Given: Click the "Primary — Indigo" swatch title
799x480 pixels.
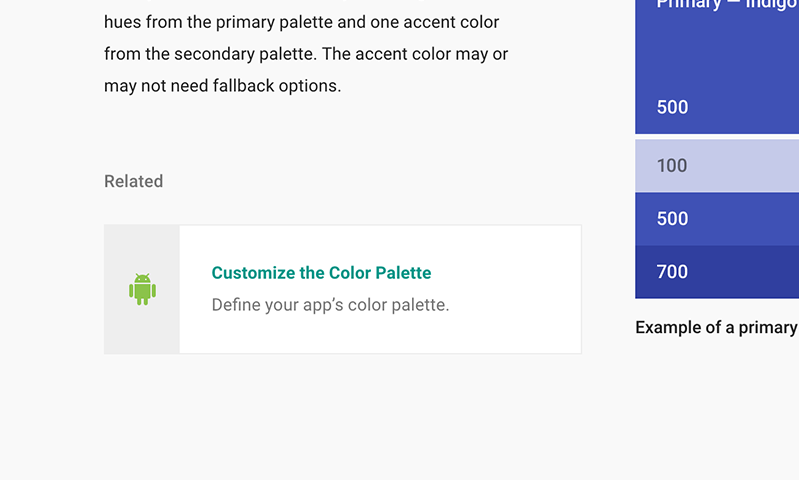Looking at the screenshot, I should [x=727, y=4].
